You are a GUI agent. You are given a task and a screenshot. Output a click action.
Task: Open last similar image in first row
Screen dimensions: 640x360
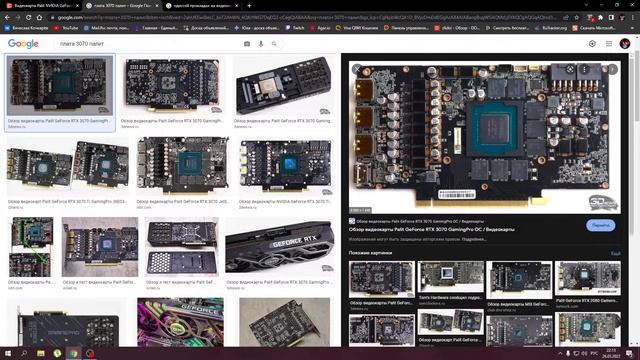click(588, 278)
